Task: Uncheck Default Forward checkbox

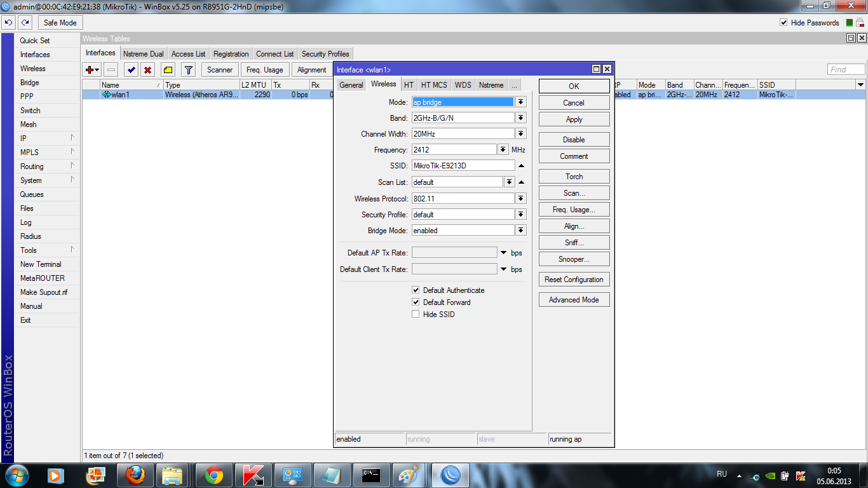Action: point(416,302)
